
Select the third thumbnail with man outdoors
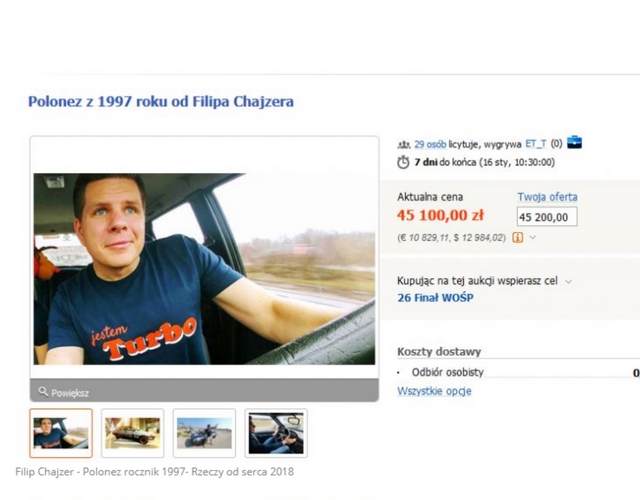204,433
